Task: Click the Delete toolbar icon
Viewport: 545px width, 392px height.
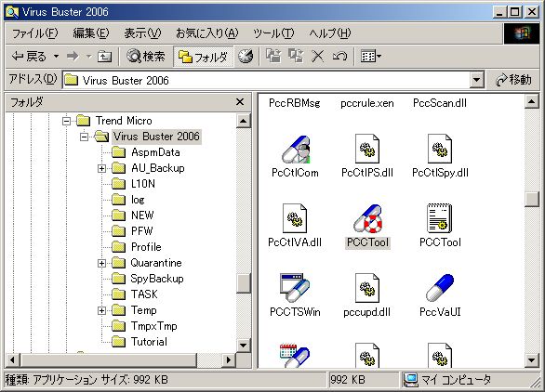Action: 317,56
